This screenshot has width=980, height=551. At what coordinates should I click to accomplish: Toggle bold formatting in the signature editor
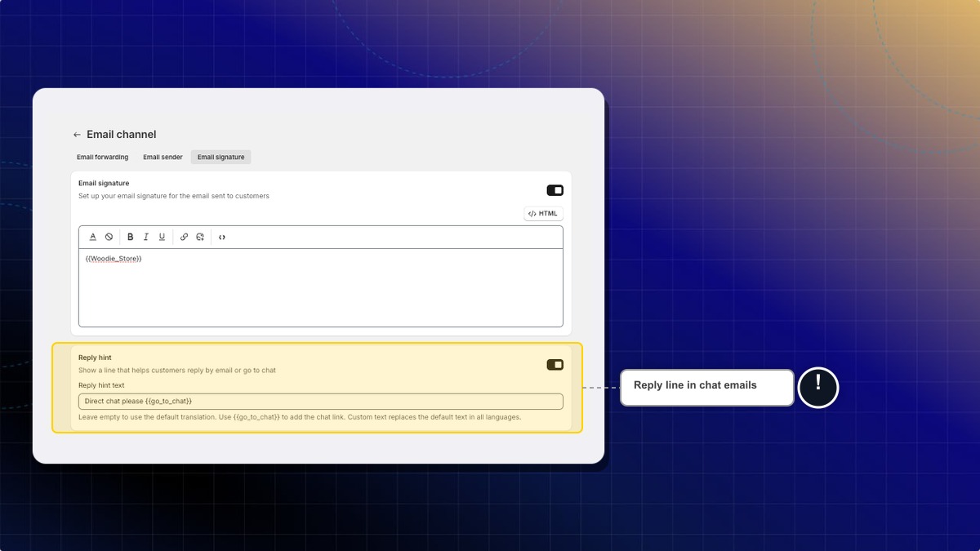(130, 237)
